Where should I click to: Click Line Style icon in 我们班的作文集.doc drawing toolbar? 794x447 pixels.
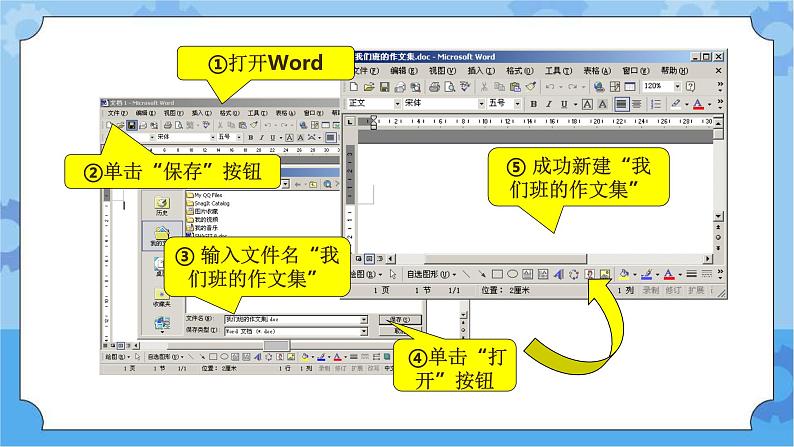coord(691,274)
